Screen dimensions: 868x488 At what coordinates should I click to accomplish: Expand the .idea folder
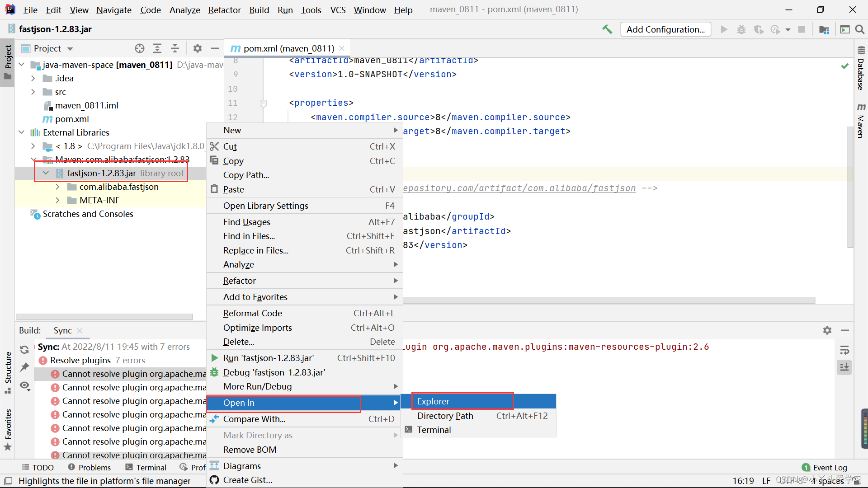point(33,78)
